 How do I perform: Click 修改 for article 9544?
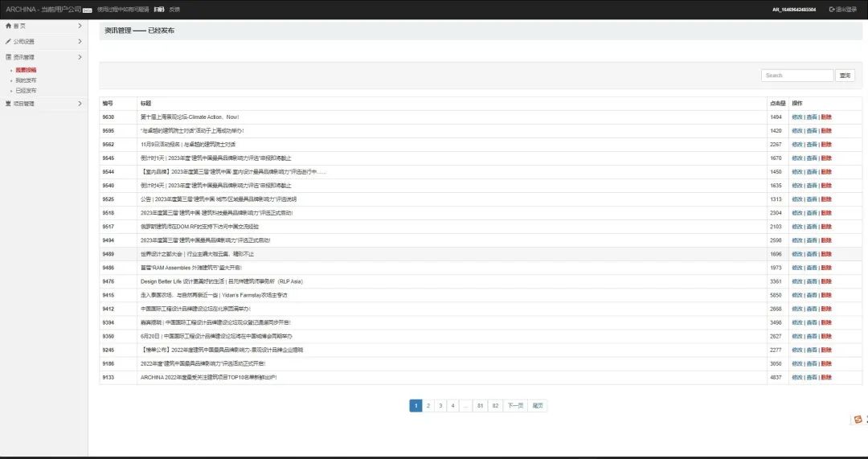point(797,172)
